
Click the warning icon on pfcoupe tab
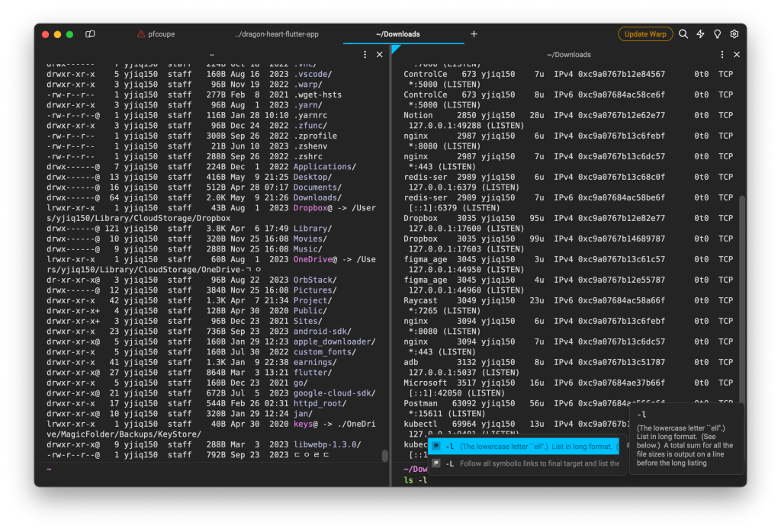tap(141, 34)
